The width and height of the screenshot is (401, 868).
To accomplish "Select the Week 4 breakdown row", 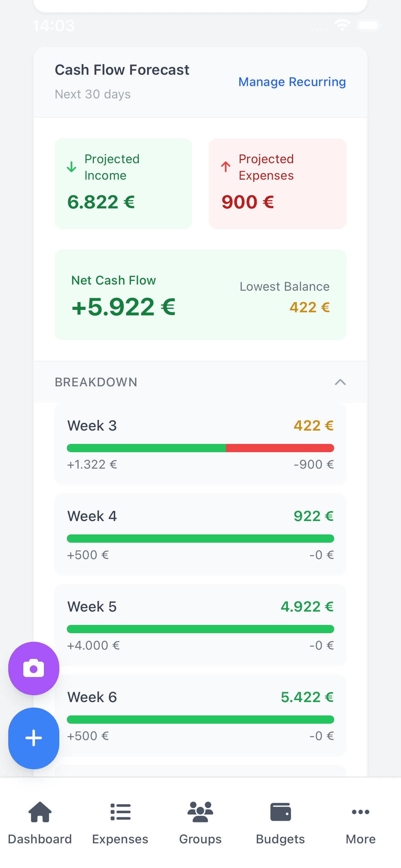I will point(200,534).
